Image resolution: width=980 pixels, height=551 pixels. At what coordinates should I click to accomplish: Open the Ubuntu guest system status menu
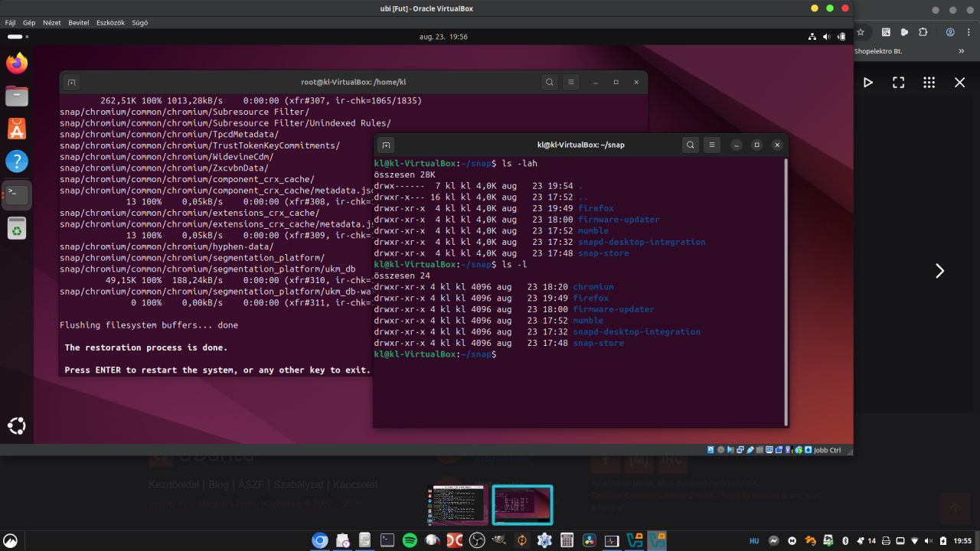click(x=827, y=37)
